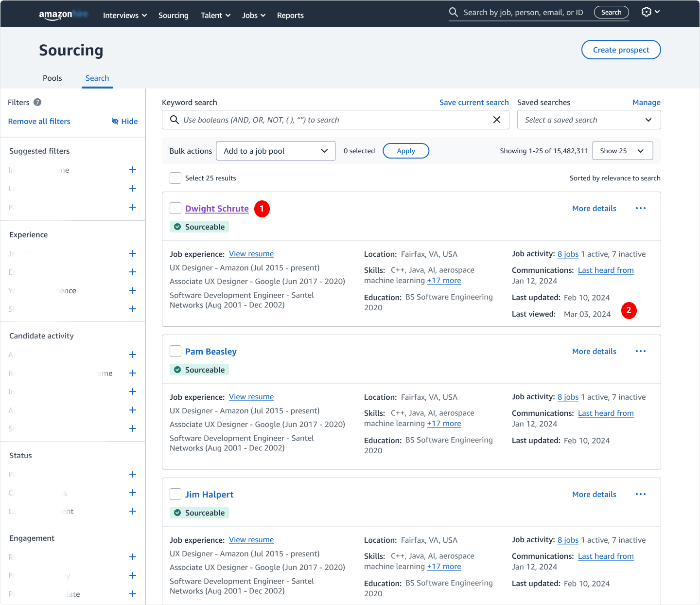Open Jim Halpert's profile name link
The height and width of the screenshot is (605, 700).
(x=209, y=494)
